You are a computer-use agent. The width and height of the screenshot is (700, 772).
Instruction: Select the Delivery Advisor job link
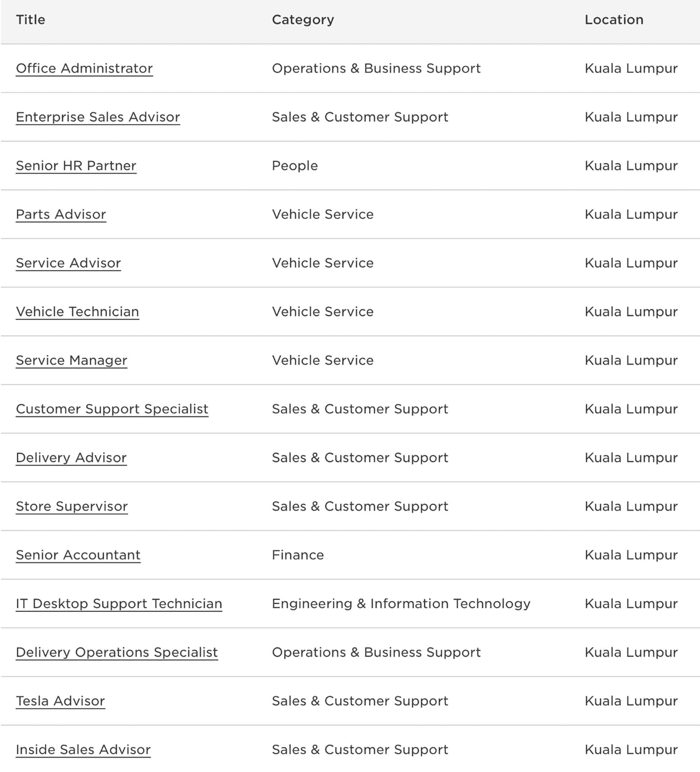coord(71,457)
